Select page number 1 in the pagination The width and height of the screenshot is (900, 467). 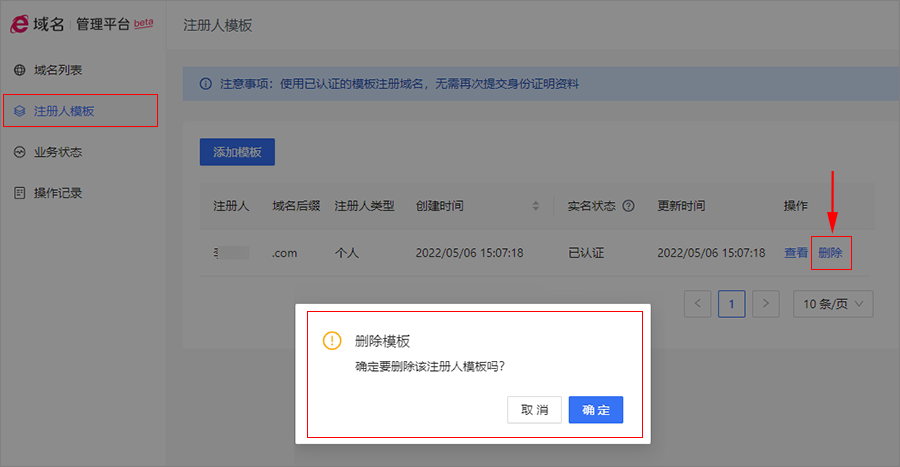[732, 303]
